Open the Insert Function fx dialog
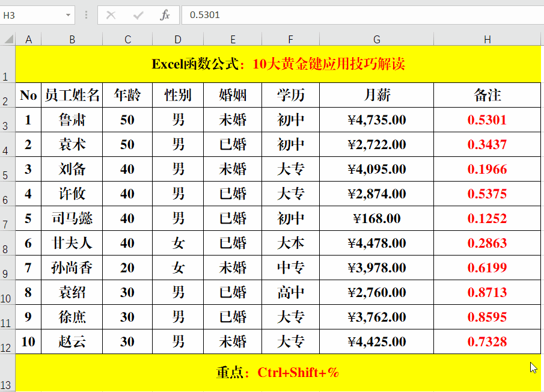The image size is (544, 392). 165,15
